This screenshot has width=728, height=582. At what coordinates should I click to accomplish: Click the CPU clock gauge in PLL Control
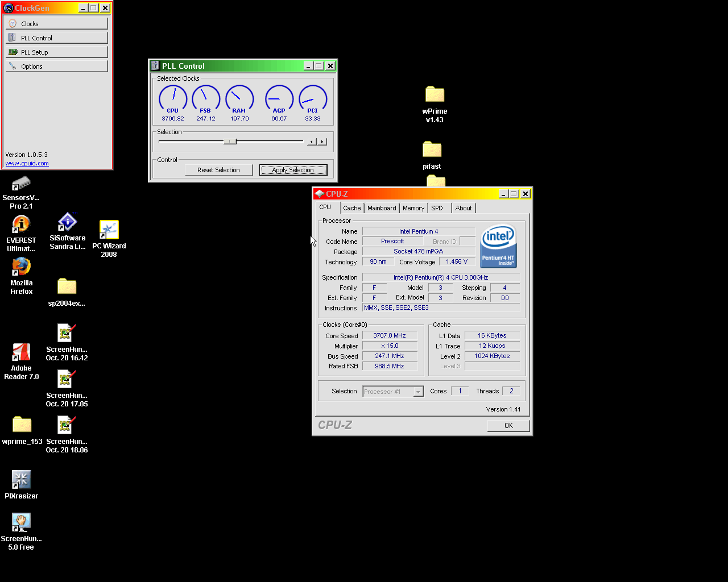[173, 99]
